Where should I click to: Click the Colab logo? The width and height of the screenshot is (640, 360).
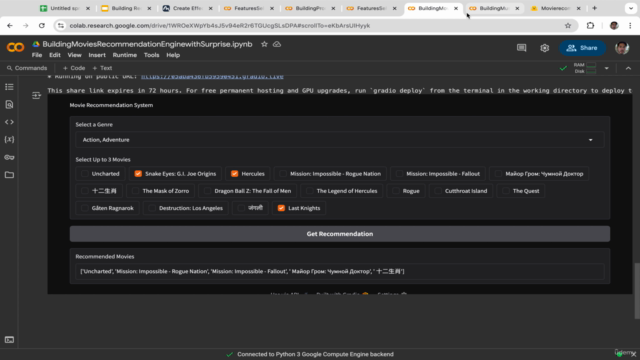tap(15, 47)
